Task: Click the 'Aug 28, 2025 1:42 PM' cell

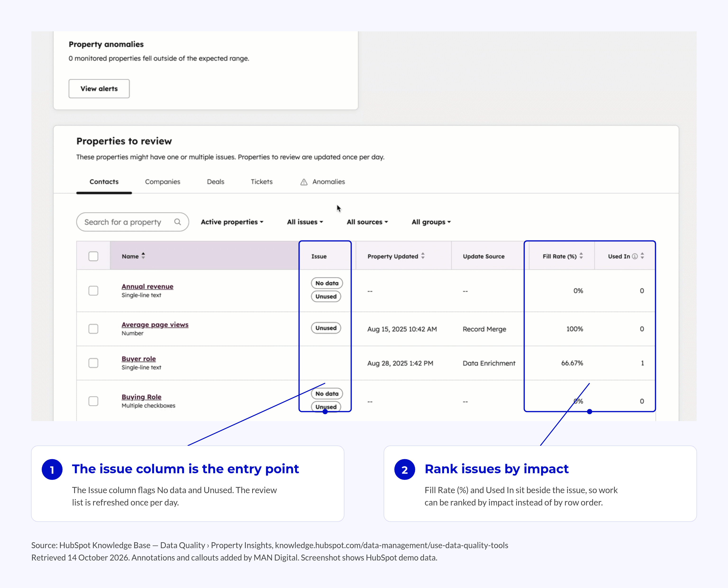Action: pyautogui.click(x=400, y=363)
